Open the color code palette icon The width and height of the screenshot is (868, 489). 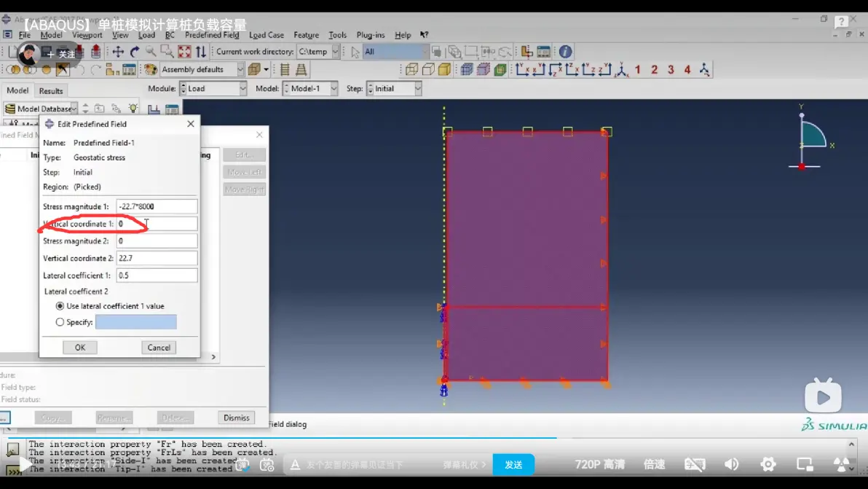(151, 69)
